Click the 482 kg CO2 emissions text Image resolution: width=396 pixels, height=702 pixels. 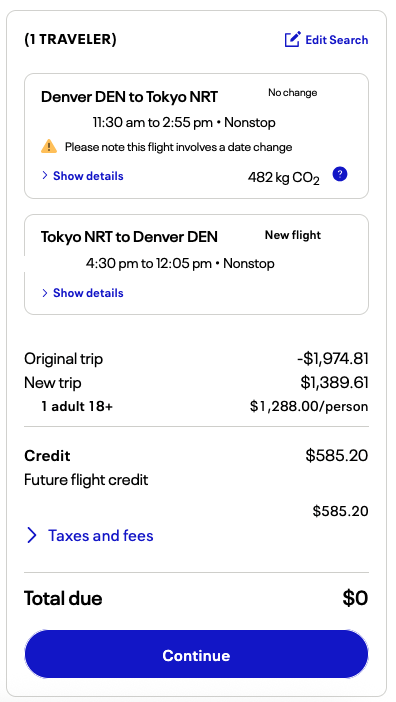[284, 178]
